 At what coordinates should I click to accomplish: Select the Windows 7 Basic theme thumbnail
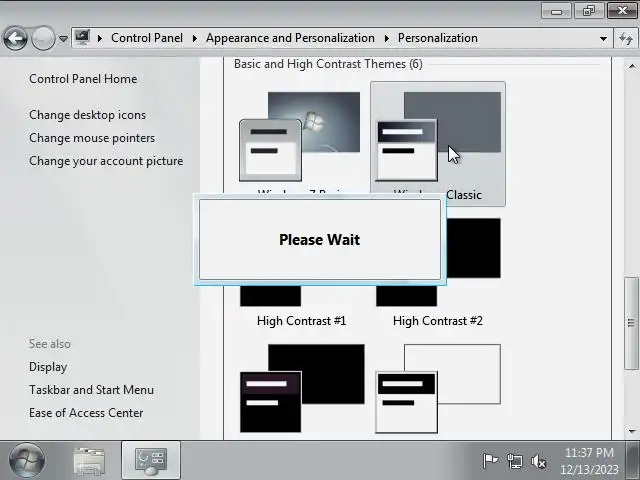301,137
